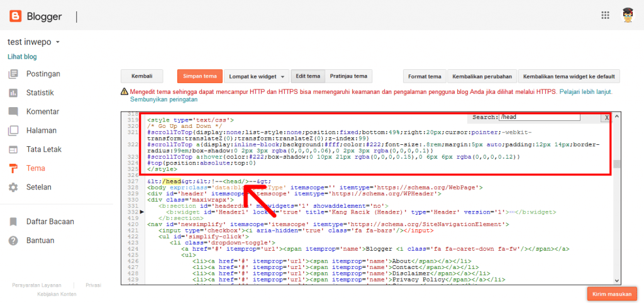Click the </style> tag on line 325
The height and width of the screenshot is (303, 644).
(x=162, y=169)
